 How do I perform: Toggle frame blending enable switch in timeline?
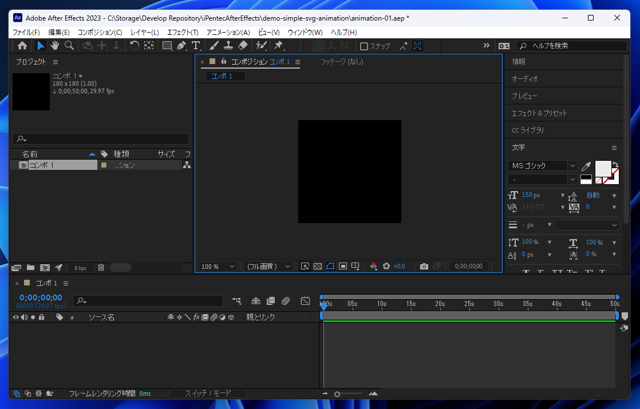tap(271, 301)
